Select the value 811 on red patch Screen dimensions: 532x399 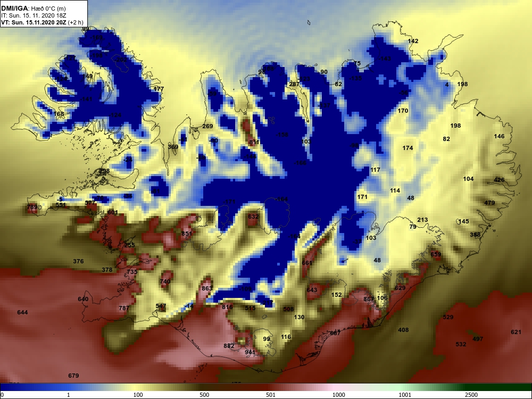pos(254,142)
